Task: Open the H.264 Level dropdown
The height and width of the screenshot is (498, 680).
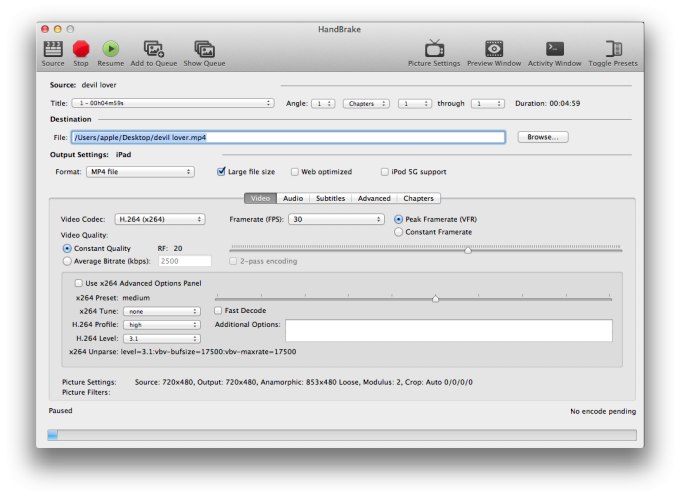Action: click(x=162, y=339)
